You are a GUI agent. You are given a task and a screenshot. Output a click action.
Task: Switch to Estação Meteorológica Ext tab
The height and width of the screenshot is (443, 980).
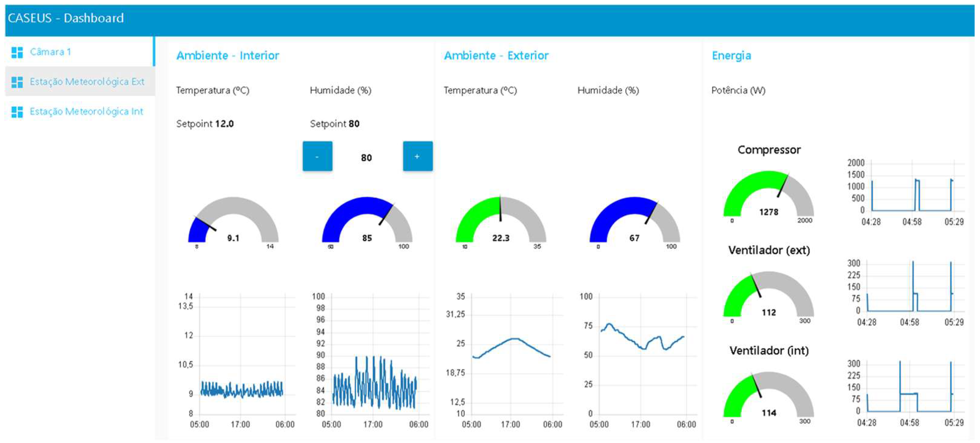87,82
